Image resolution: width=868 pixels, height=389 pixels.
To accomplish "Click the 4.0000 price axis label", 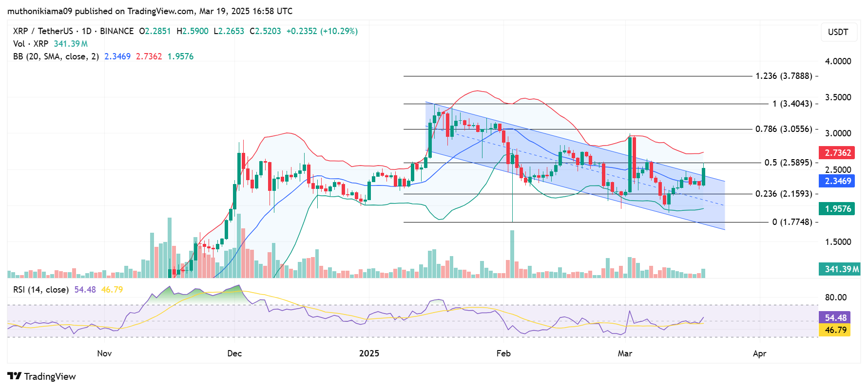I will pyautogui.click(x=838, y=61).
